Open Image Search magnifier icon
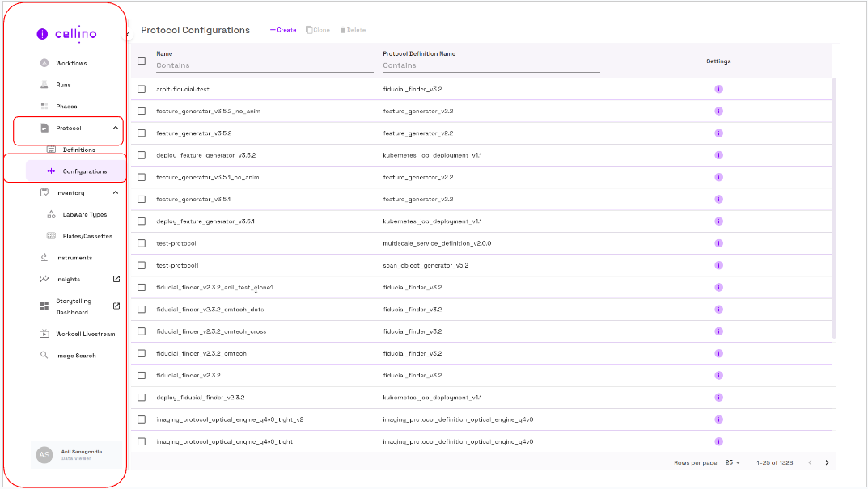The height and width of the screenshot is (489, 868). (x=44, y=356)
